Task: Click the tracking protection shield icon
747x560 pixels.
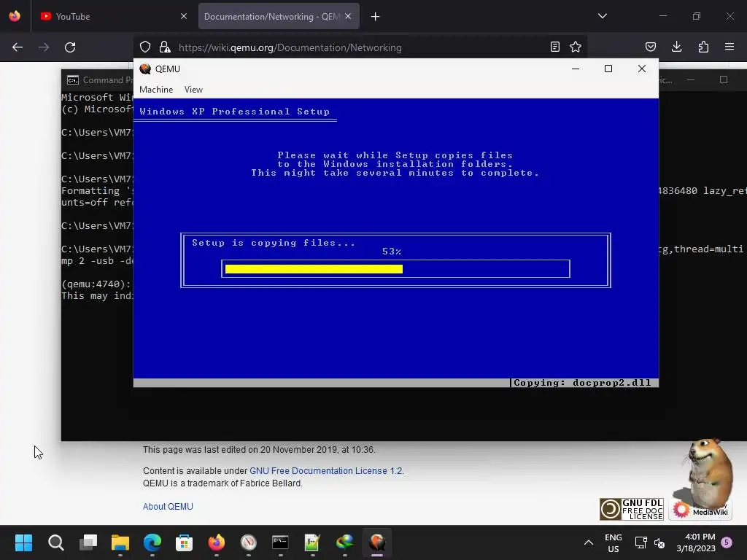Action: (x=145, y=47)
